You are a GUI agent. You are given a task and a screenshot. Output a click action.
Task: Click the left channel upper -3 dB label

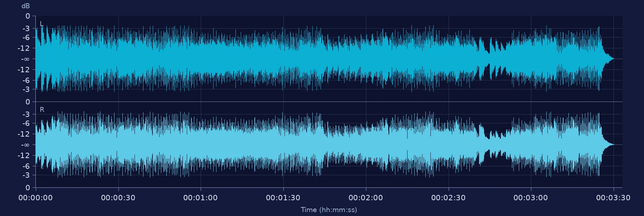click(26, 29)
